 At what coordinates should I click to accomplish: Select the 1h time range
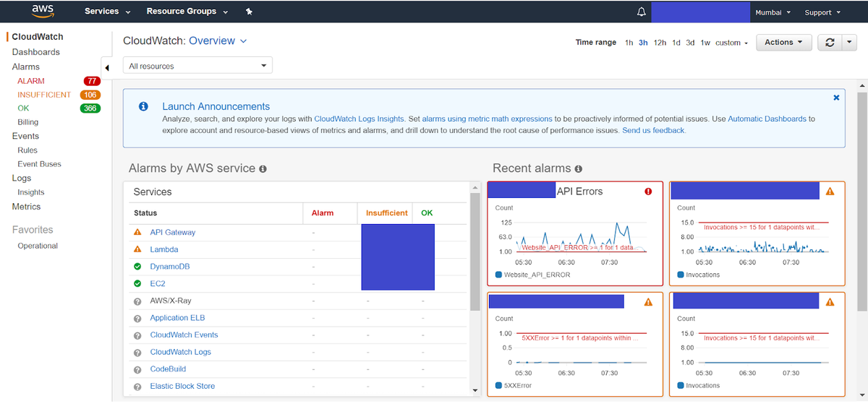tap(629, 43)
